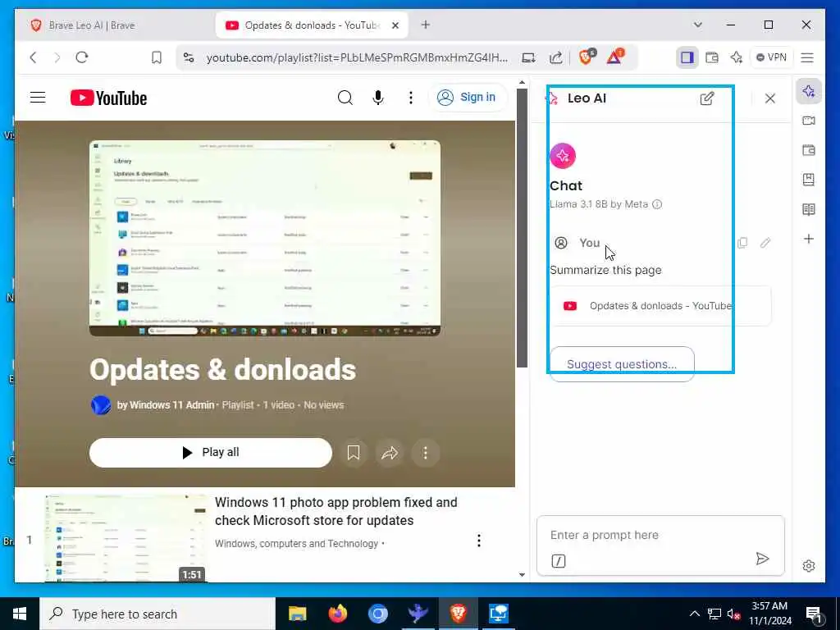
Task: Start a new Leo AI conversation icon
Action: click(x=707, y=98)
